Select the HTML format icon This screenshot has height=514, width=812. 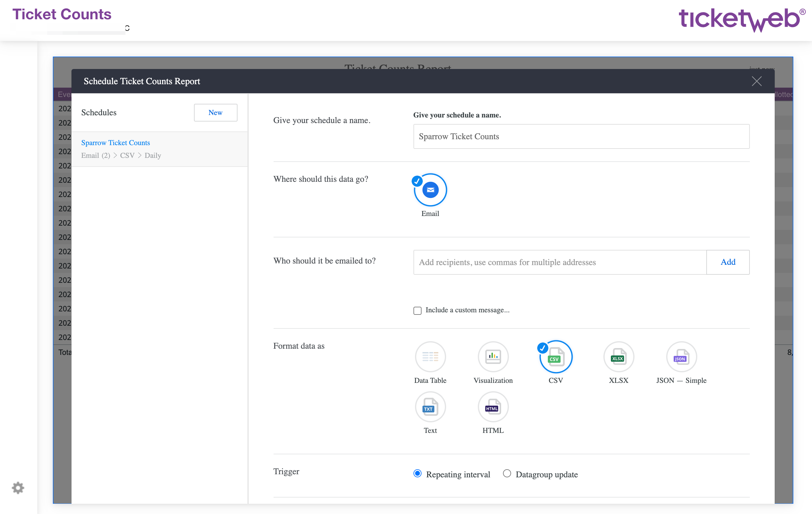pos(493,407)
